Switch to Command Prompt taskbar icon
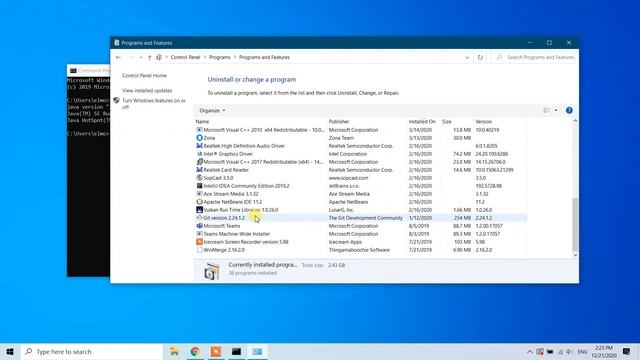640x360 pixels. coord(236,351)
